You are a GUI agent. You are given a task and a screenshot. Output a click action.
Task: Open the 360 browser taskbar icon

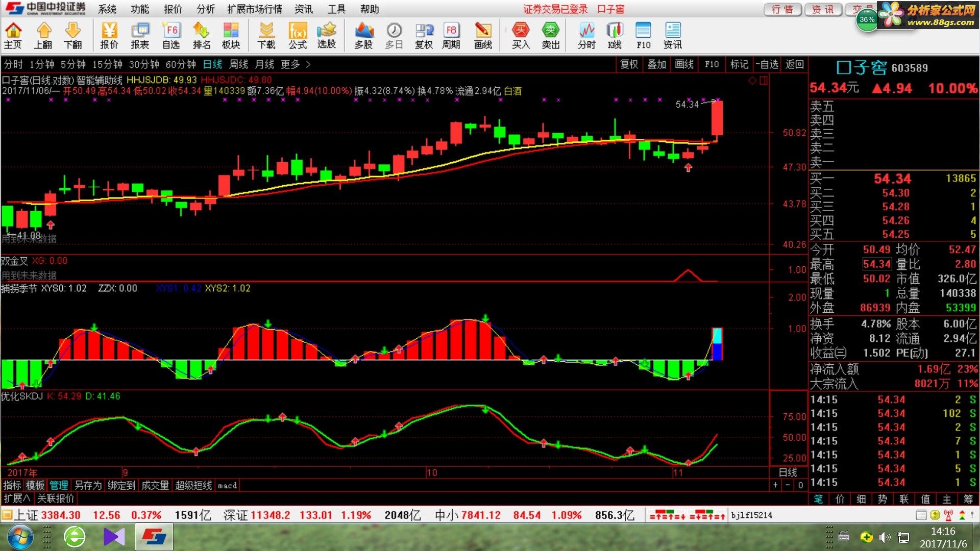point(75,537)
